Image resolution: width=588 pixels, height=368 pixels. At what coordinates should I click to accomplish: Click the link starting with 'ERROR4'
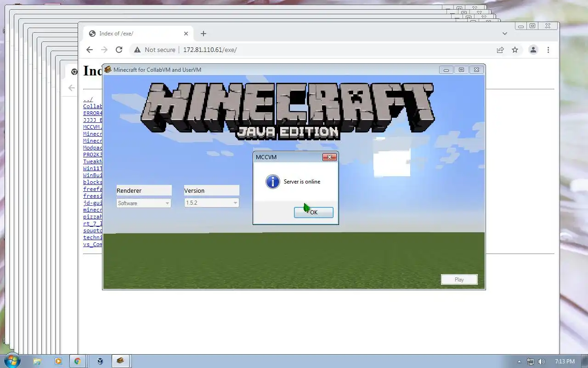pyautogui.click(x=93, y=113)
